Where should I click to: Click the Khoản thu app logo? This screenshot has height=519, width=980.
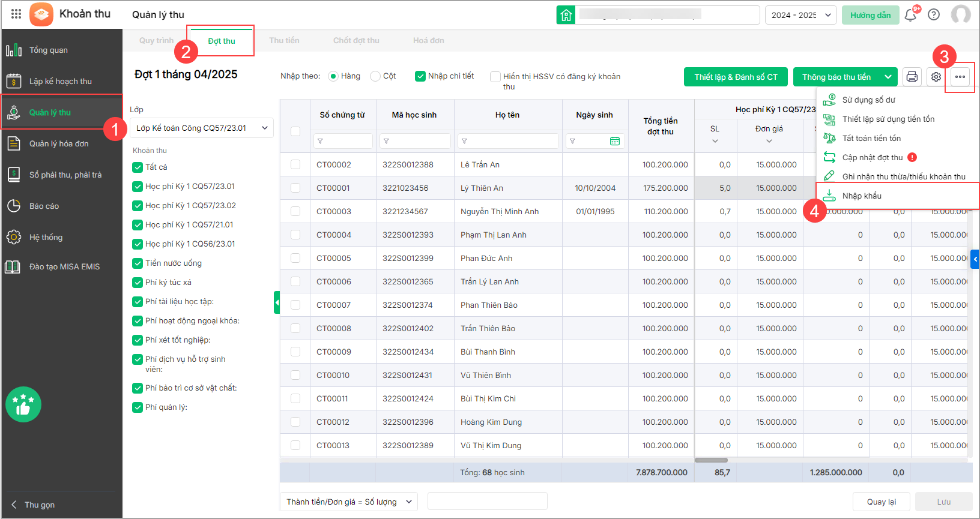(41, 14)
